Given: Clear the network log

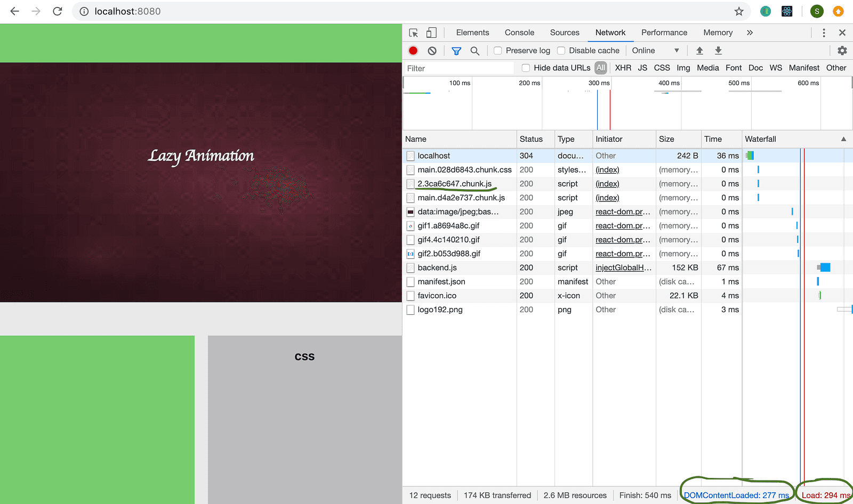Looking at the screenshot, I should [432, 51].
